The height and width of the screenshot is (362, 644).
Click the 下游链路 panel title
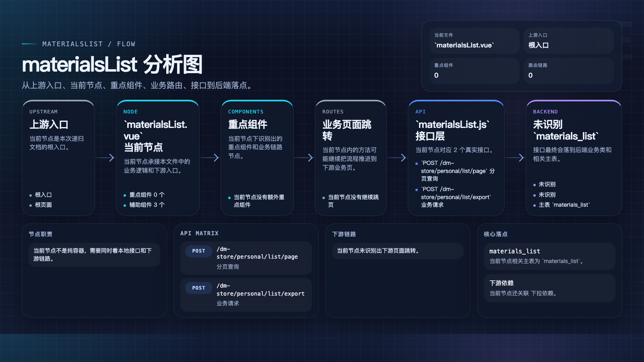coord(344,234)
